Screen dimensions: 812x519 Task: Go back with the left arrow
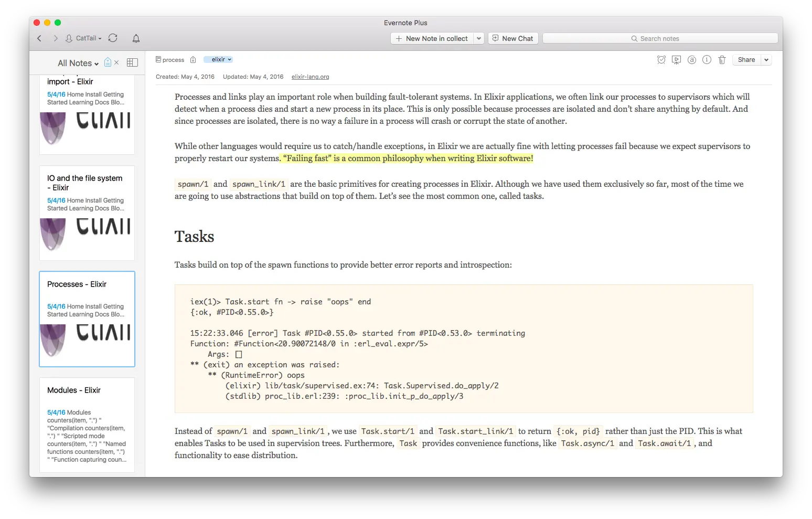[39, 38]
